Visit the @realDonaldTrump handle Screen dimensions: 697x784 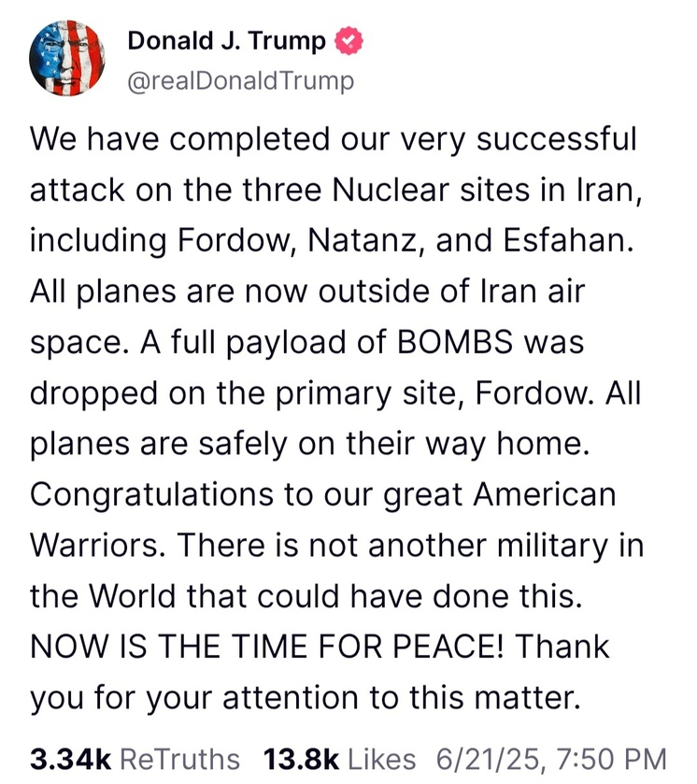(x=241, y=81)
